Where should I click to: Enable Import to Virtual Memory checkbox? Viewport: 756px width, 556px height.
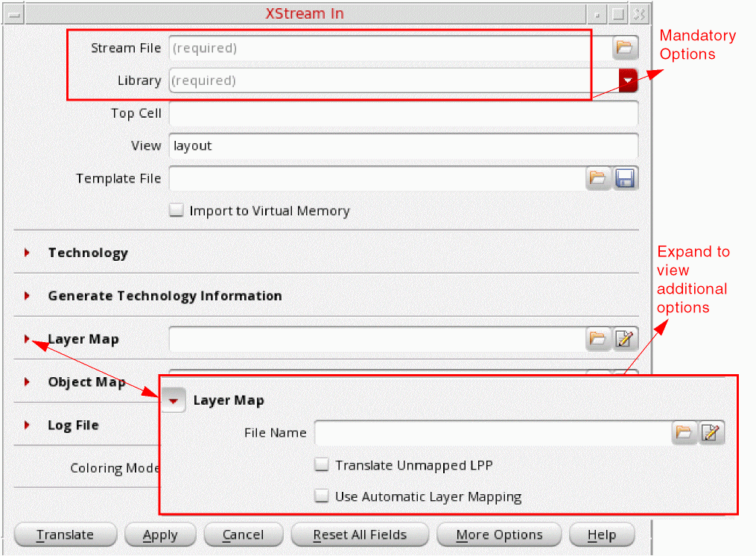point(177,210)
